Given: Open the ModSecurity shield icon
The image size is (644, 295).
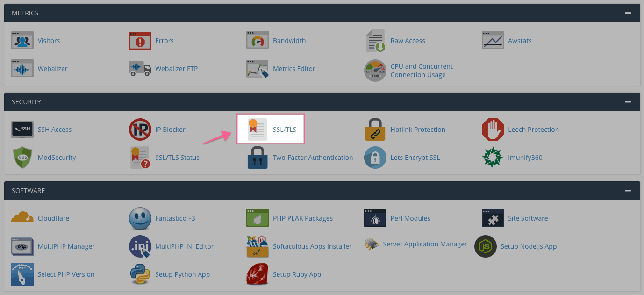Looking at the screenshot, I should coord(22,158).
